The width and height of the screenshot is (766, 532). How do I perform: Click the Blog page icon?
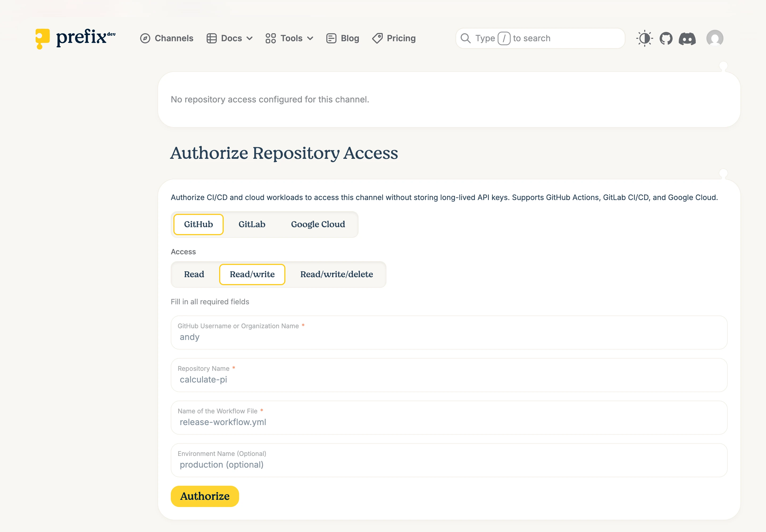[x=331, y=38]
